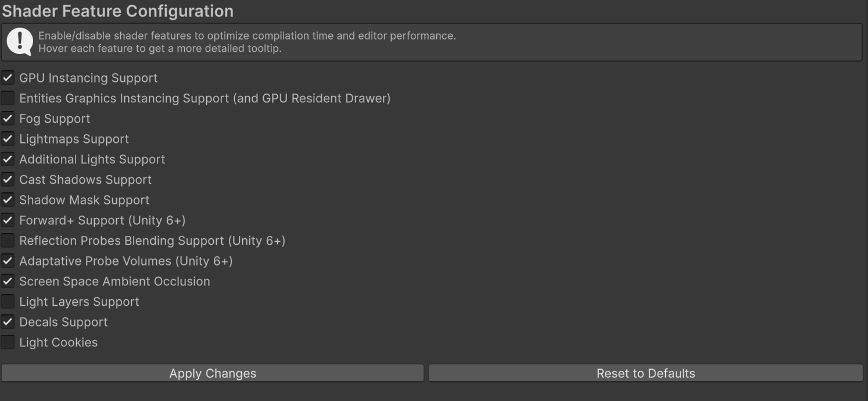Select the Shader Feature Configuration heading
The width and height of the screenshot is (868, 401).
118,10
